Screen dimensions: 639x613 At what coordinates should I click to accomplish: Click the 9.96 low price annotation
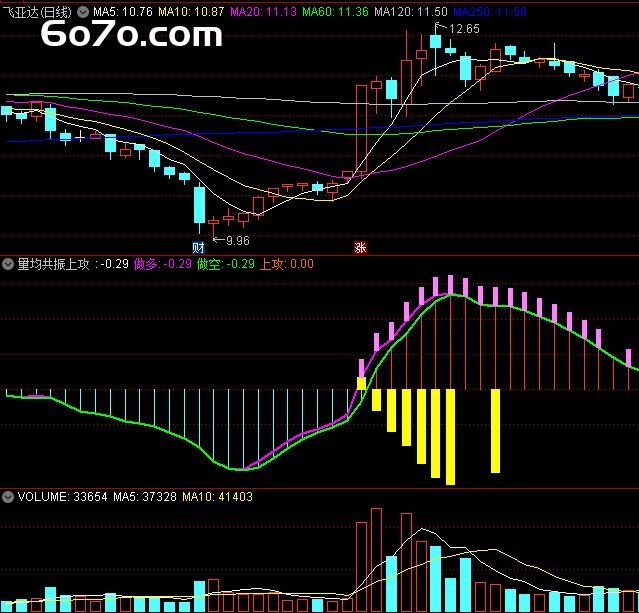(x=238, y=241)
